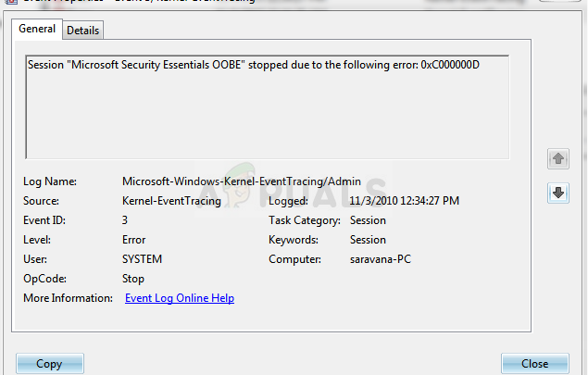Go to the previous event with up arrow

coord(558,158)
